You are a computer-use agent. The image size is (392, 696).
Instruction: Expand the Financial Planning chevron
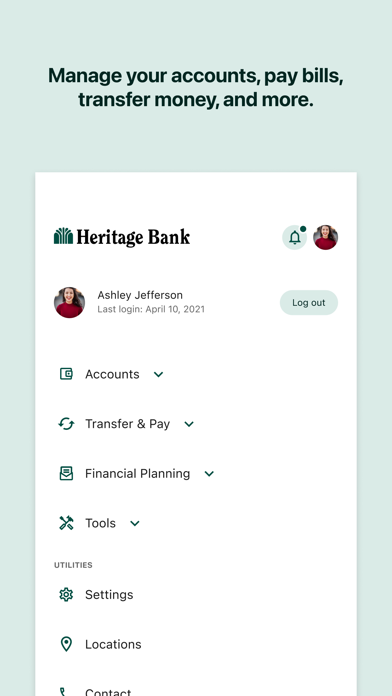coord(209,474)
